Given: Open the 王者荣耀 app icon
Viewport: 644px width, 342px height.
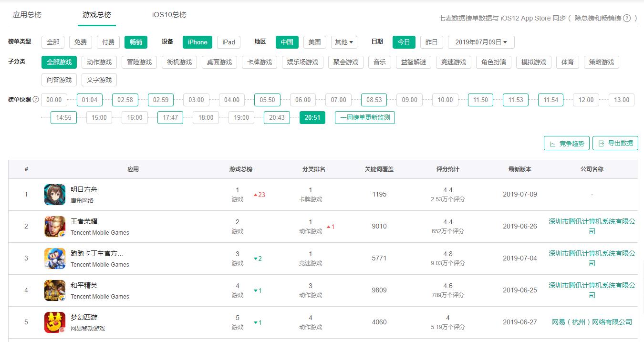Looking at the screenshot, I should [x=55, y=227].
